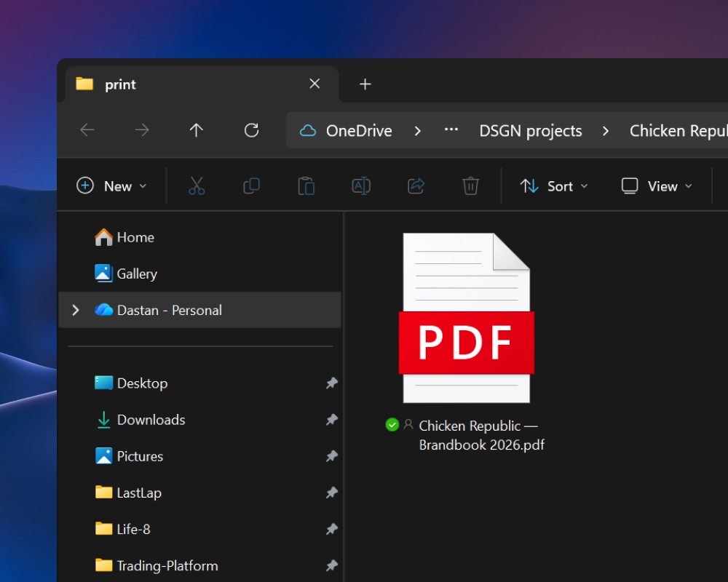Click the pin icon next to Downloads
Image resolution: width=728 pixels, height=582 pixels.
point(331,420)
